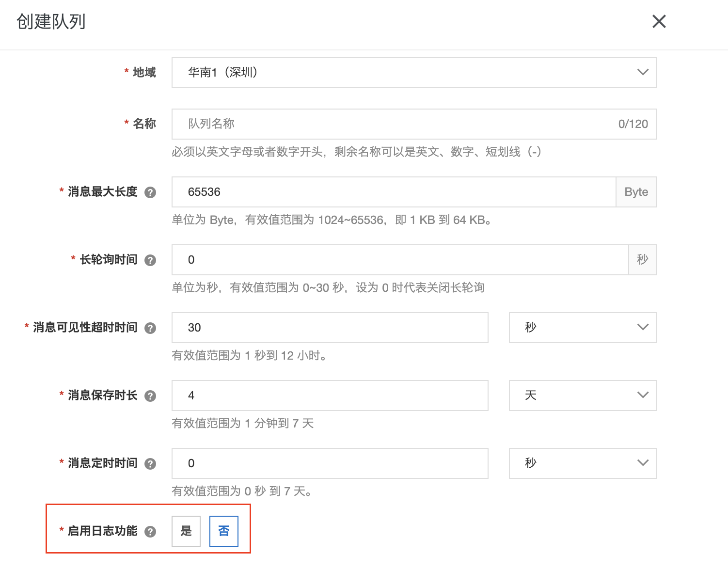This screenshot has height=570, width=728.
Task: Show help for 启用日志功能
Action: (150, 531)
